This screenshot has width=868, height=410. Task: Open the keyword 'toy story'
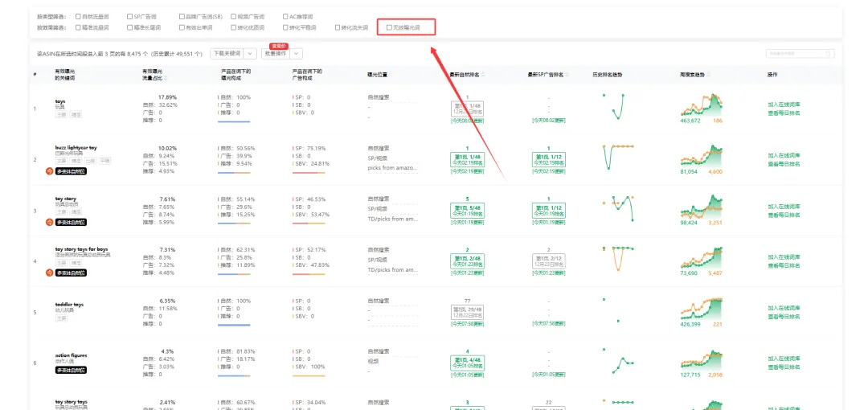point(66,199)
